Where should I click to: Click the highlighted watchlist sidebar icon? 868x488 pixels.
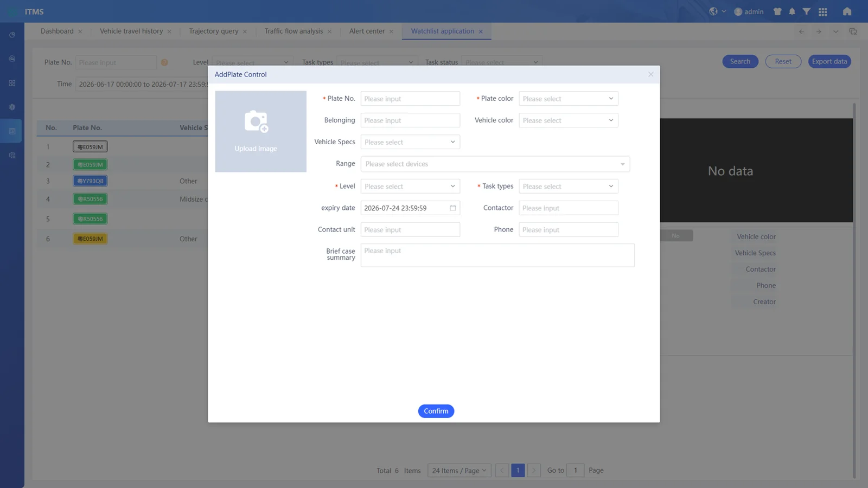12,131
